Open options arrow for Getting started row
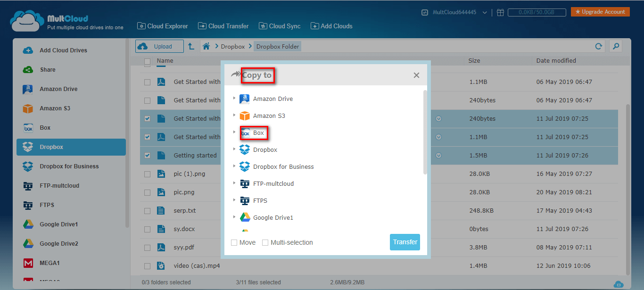This screenshot has height=290, width=644. (438, 156)
